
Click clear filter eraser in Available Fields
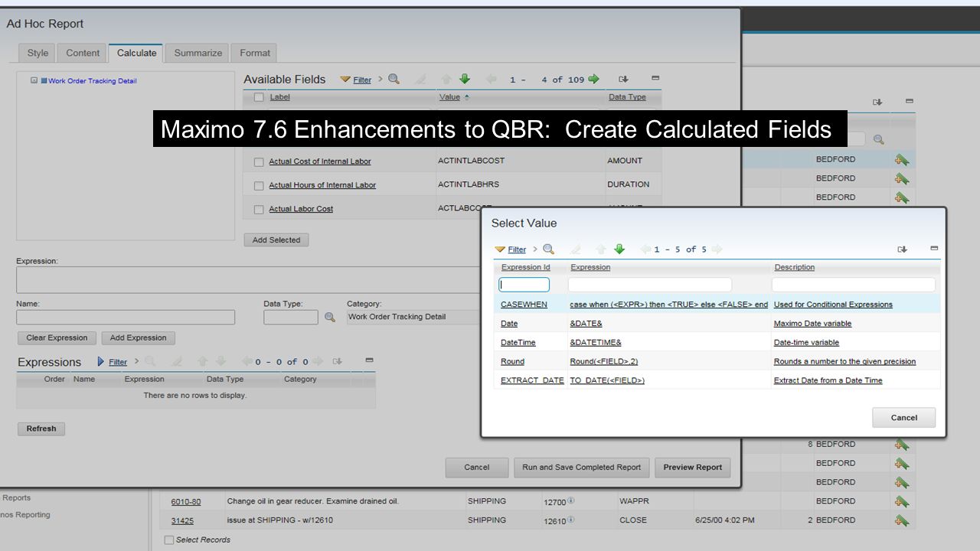420,79
